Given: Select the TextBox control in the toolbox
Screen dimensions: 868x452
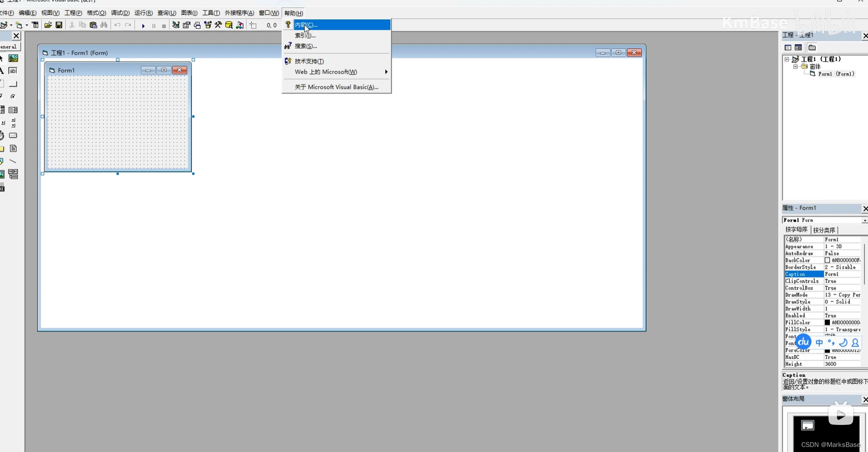Looking at the screenshot, I should pyautogui.click(x=13, y=71).
